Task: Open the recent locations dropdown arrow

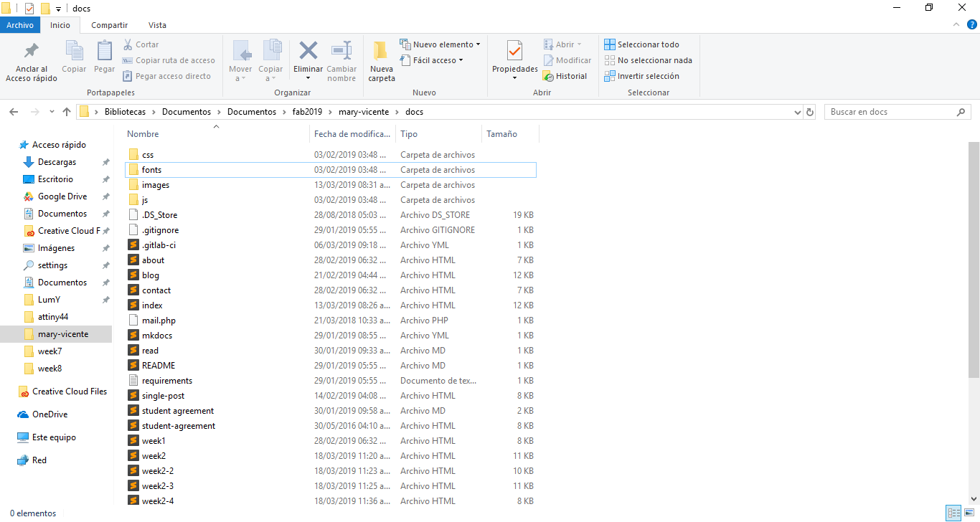Action: point(52,112)
